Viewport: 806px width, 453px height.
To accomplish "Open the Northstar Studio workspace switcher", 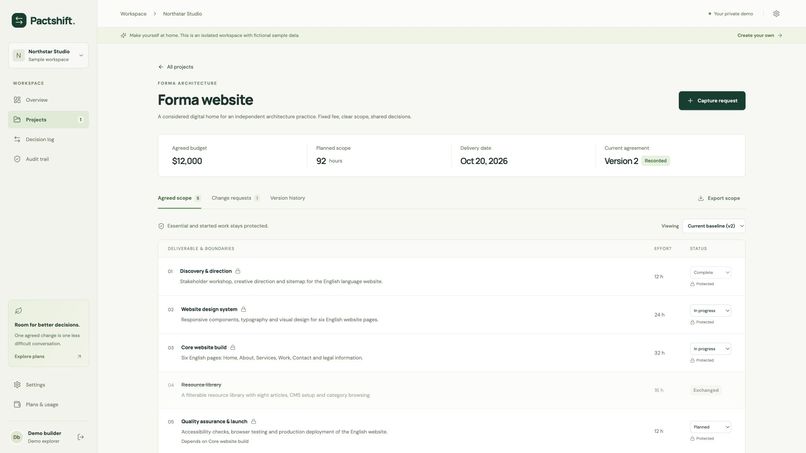I will click(x=48, y=56).
